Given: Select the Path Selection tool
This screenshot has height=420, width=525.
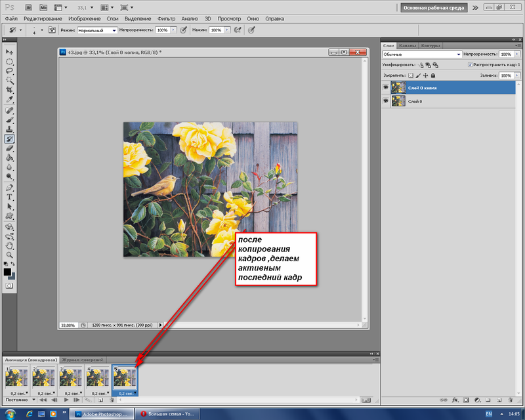Looking at the screenshot, I should pyautogui.click(x=9, y=206).
